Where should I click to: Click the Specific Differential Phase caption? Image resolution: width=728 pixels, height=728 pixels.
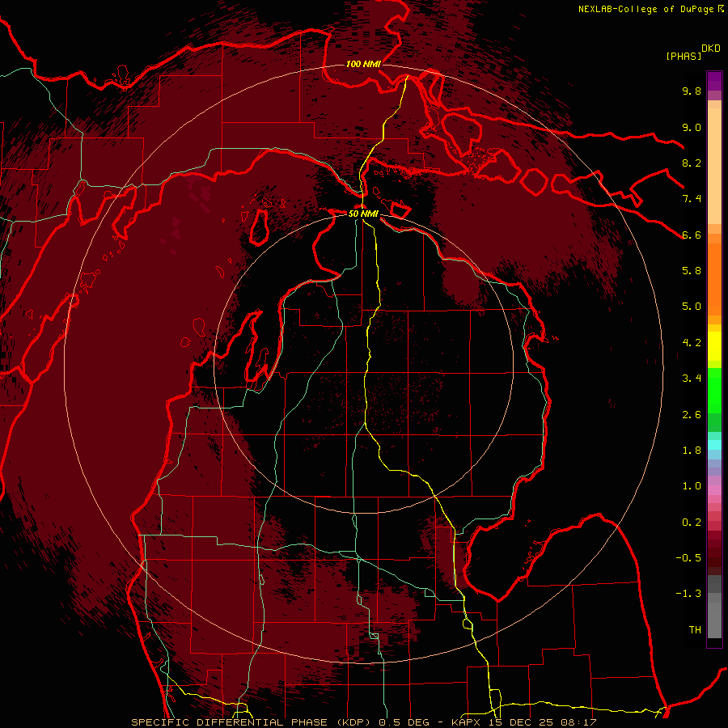pos(363,722)
